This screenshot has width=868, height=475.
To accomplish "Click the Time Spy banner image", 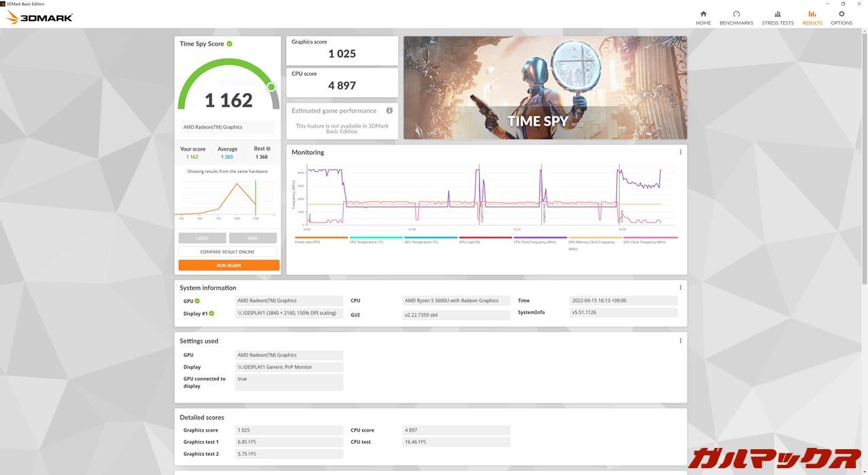I will coord(545,88).
